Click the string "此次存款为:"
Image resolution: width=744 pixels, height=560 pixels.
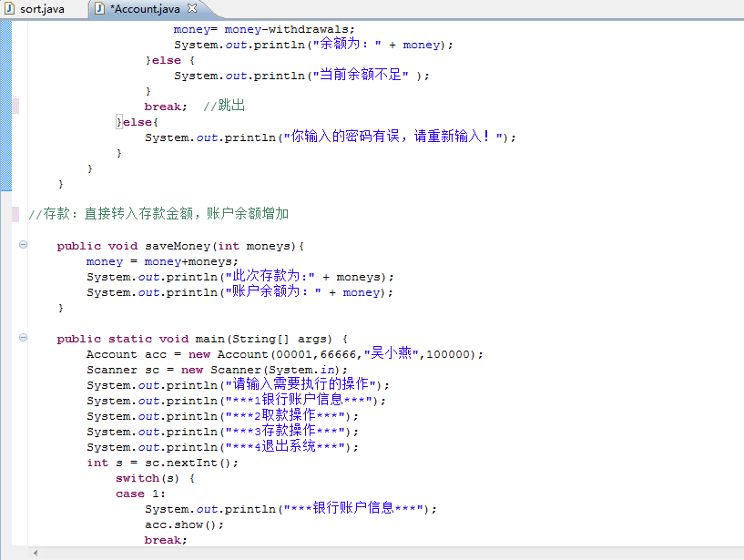coord(270,276)
